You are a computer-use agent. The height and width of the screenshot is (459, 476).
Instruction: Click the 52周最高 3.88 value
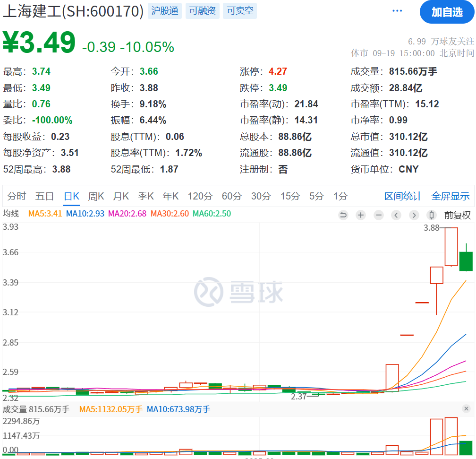(x=61, y=169)
